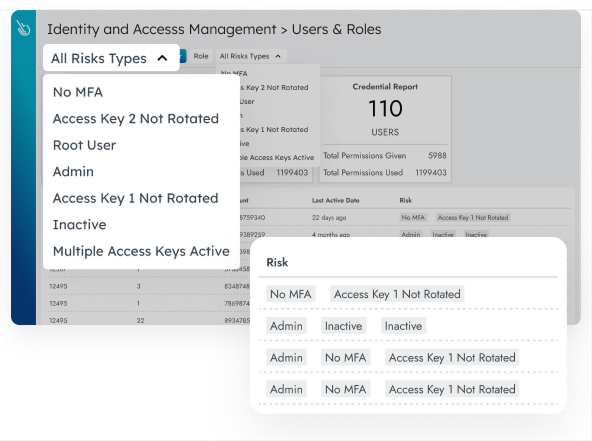592x441 pixels.
Task: Click Key 2 Not Rotated in small background dropdown
Action: [x=277, y=88]
